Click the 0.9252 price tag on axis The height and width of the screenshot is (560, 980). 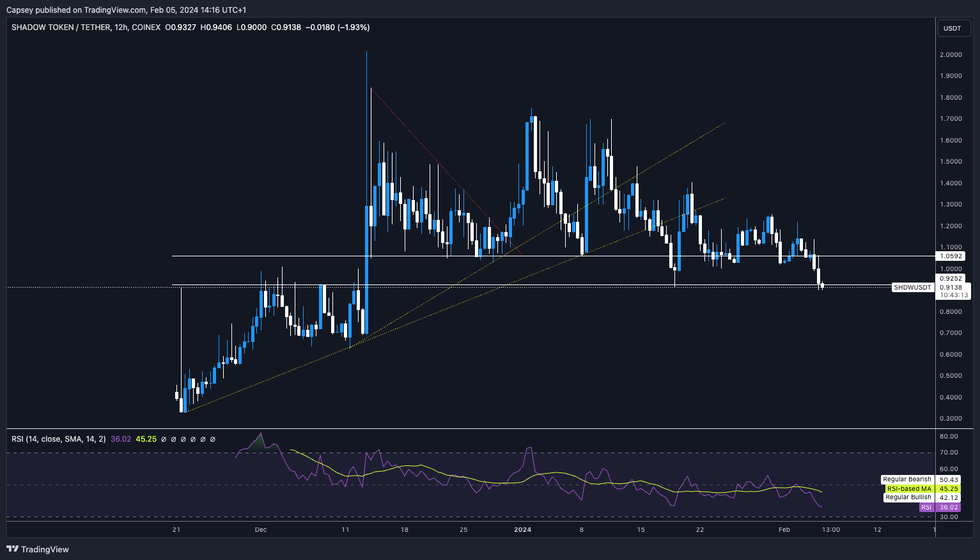951,279
